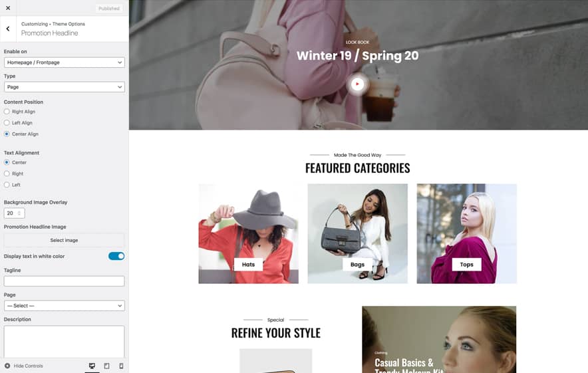The height and width of the screenshot is (373, 588).
Task: Click Select image for Promotion Headline
Action: 64,240
